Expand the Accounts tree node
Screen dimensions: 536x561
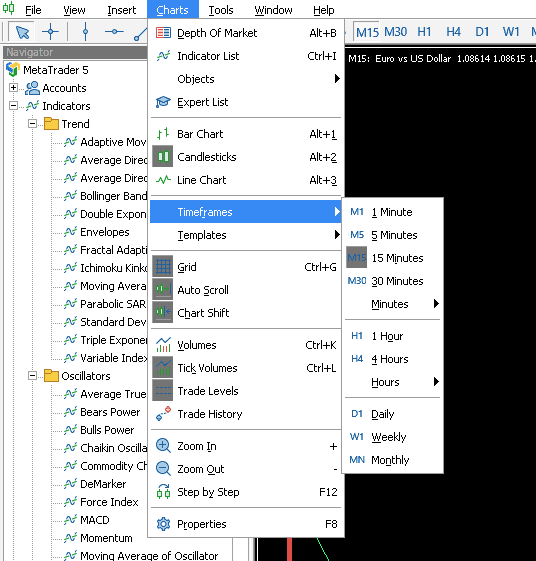click(x=13, y=88)
